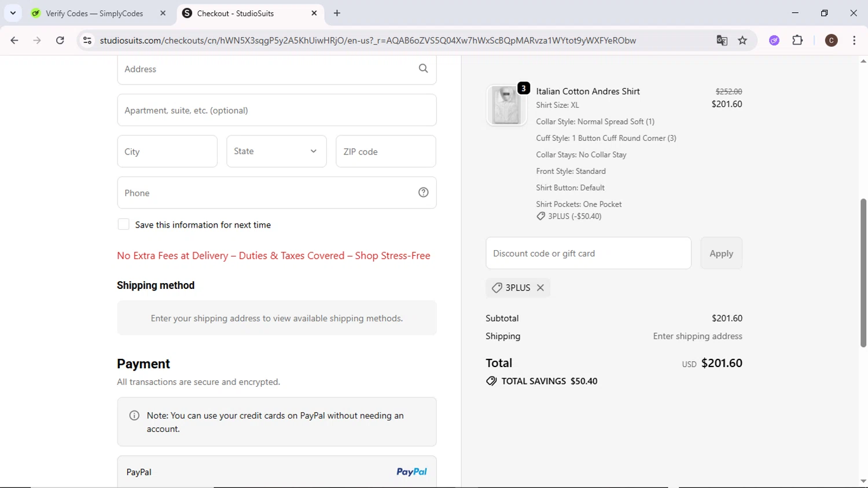Open Chrome three-dot menu
The width and height of the screenshot is (868, 488).
pyautogui.click(x=854, y=41)
